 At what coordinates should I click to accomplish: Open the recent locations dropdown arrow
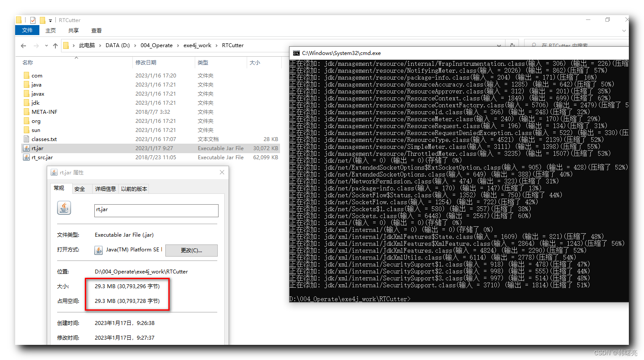pos(46,45)
